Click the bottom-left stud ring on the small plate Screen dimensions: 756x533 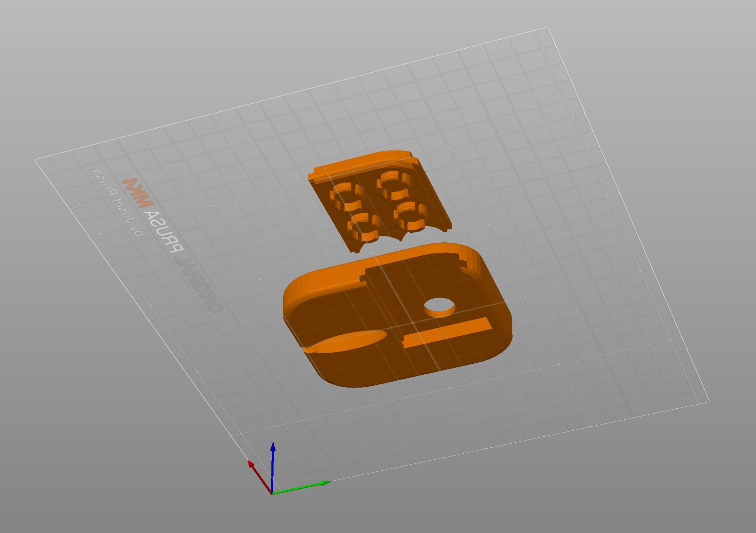point(364,228)
